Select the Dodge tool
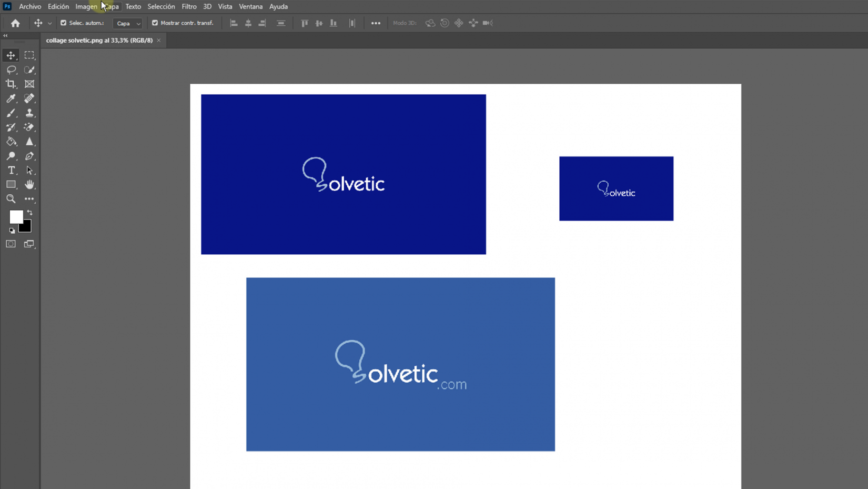The width and height of the screenshot is (868, 489). click(x=11, y=156)
